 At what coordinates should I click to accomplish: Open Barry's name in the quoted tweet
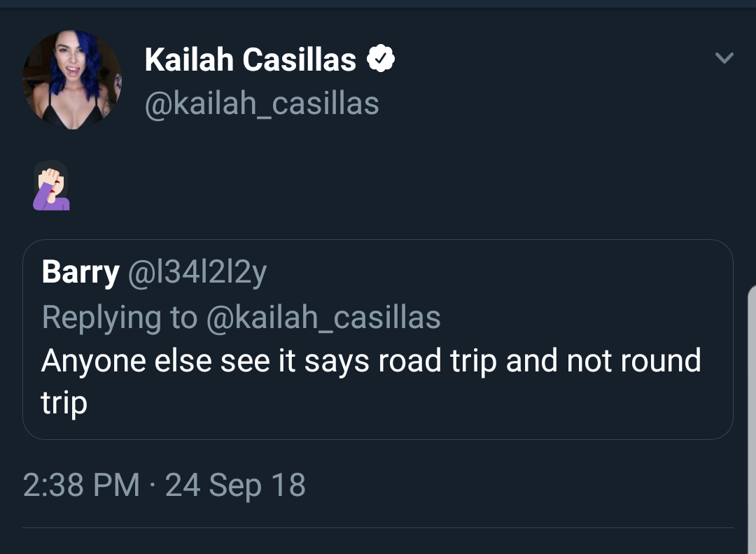click(80, 273)
